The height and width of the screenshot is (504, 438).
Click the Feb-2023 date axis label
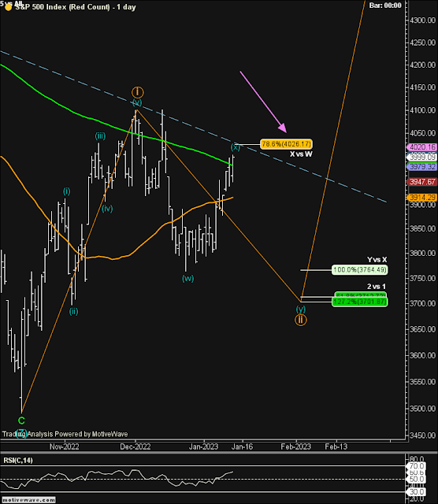point(296,447)
